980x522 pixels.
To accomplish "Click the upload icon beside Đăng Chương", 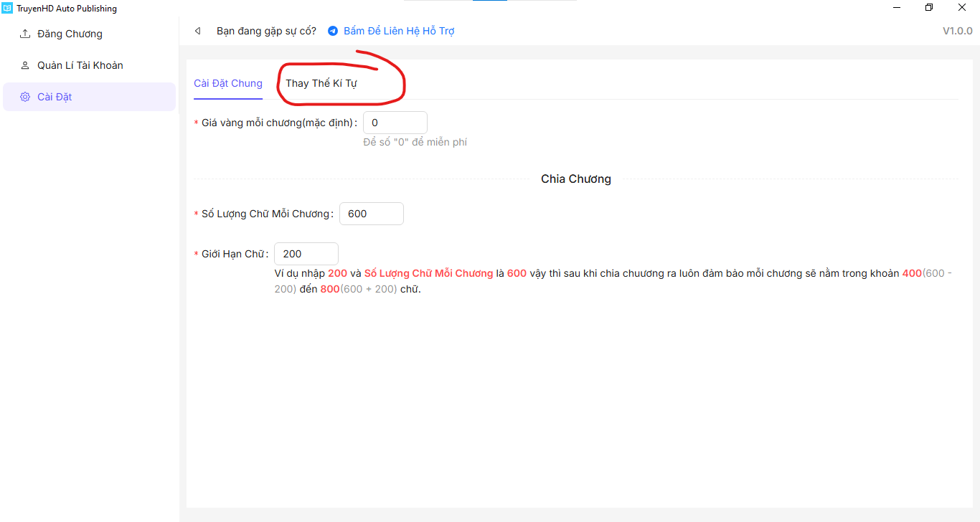I will click(25, 34).
